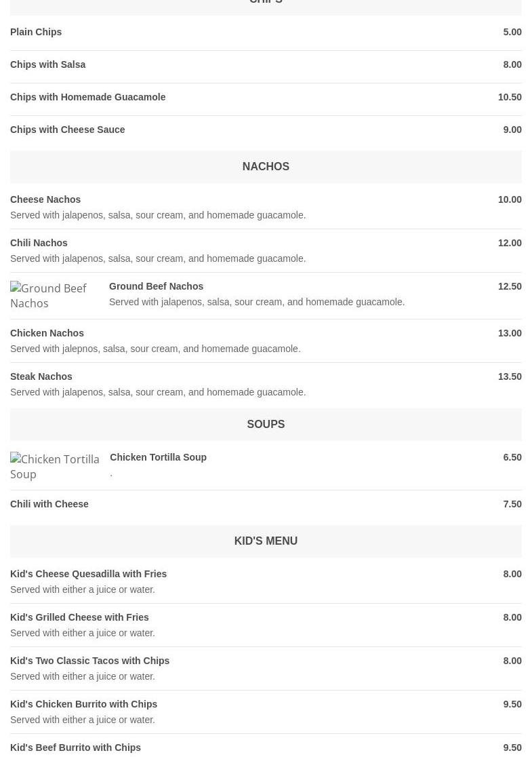This screenshot has height=757, width=532.
Task: Click the KID'S MENU section header
Action: pyautogui.click(x=266, y=541)
